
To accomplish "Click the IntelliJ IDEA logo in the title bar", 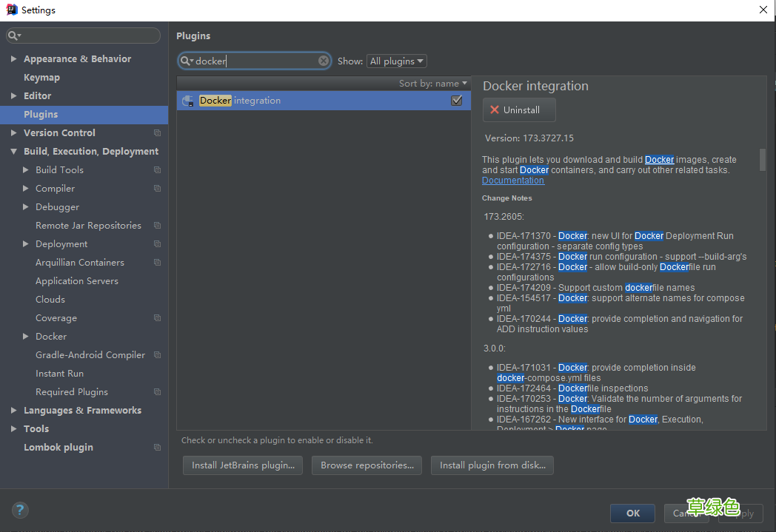I will click(10, 10).
